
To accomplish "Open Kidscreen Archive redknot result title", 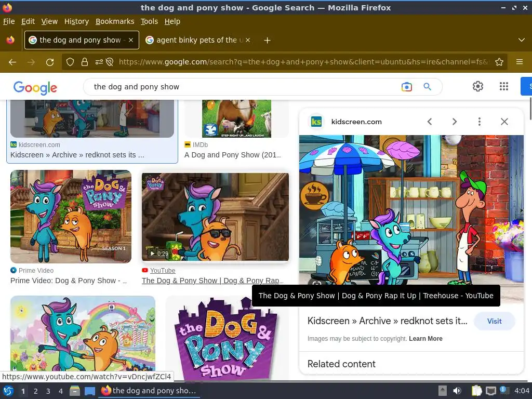I will (x=77, y=155).
